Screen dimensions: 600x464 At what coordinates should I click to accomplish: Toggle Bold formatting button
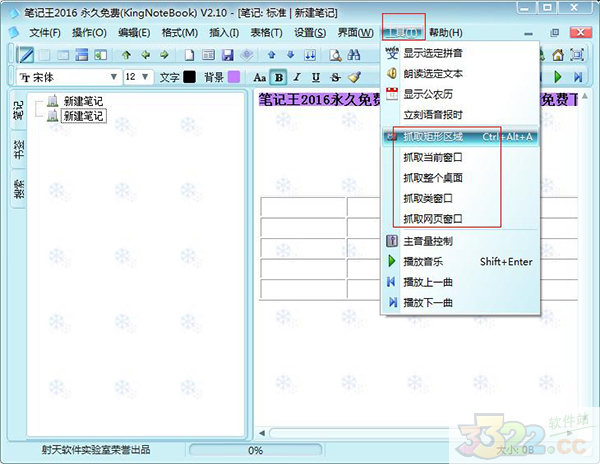(279, 77)
